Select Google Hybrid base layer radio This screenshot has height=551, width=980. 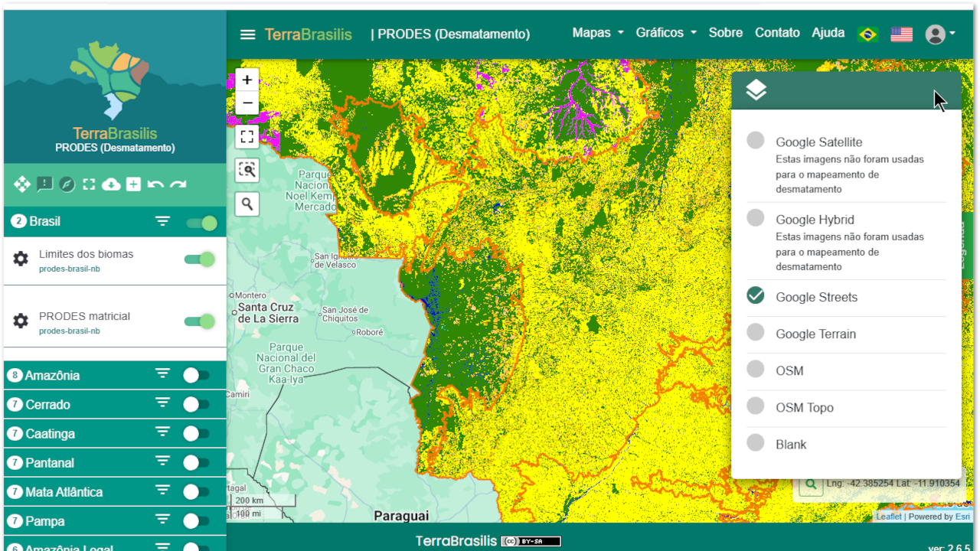(x=756, y=218)
